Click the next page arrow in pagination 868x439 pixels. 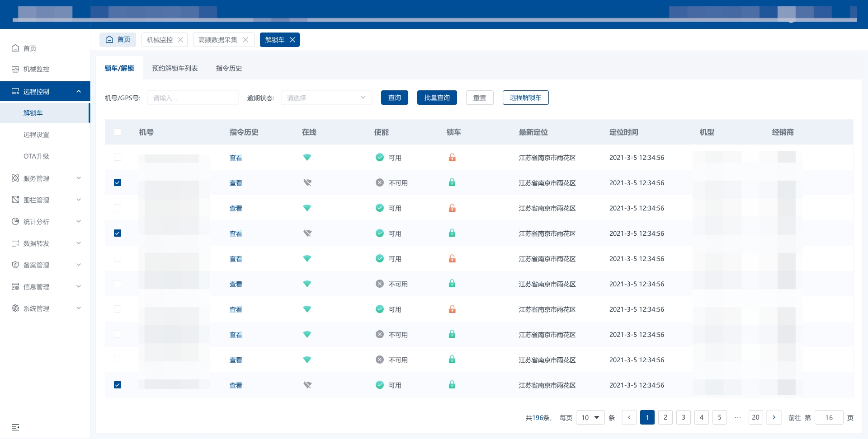[774, 417]
